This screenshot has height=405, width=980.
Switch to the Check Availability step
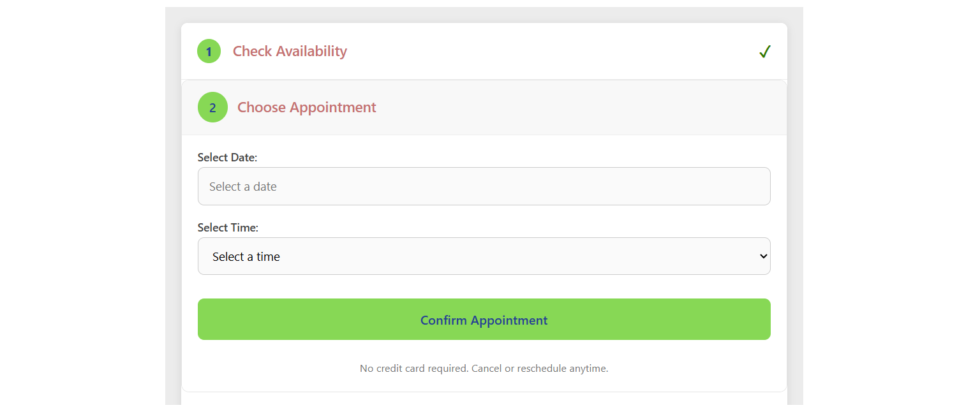(290, 51)
